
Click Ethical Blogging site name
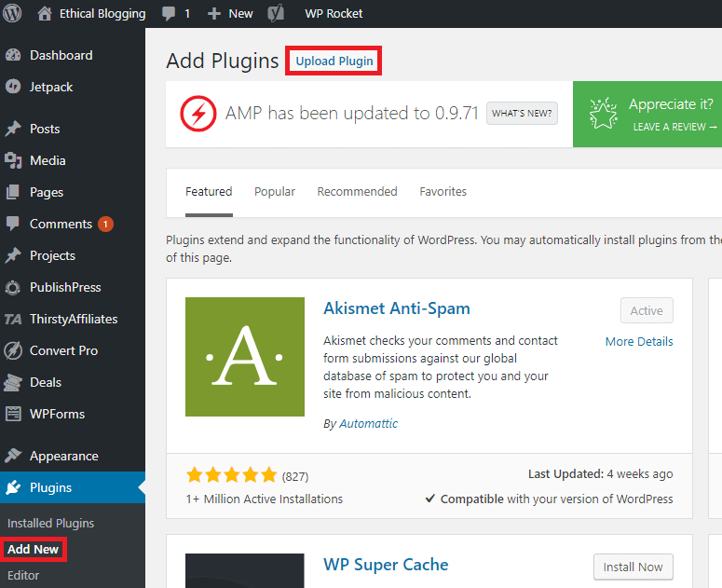click(x=102, y=14)
